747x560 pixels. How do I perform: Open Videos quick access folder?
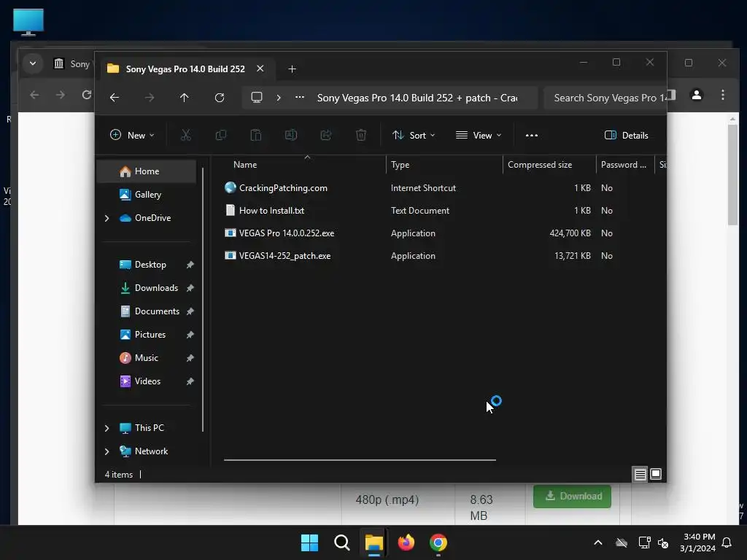[x=146, y=381]
